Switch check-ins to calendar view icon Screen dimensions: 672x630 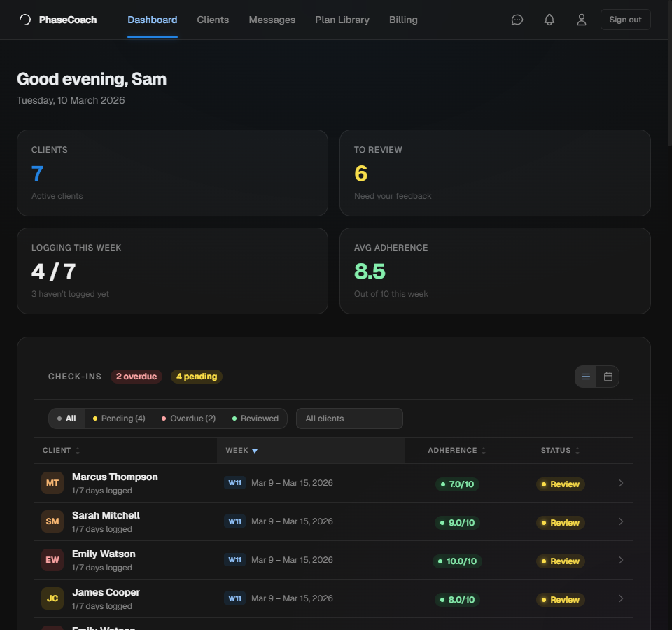[x=608, y=376]
